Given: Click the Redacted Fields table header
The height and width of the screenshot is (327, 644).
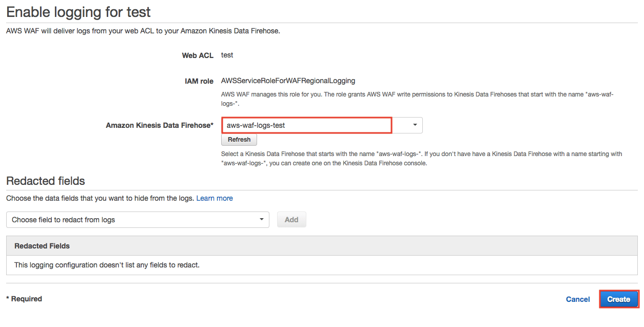Looking at the screenshot, I should click(x=42, y=246).
